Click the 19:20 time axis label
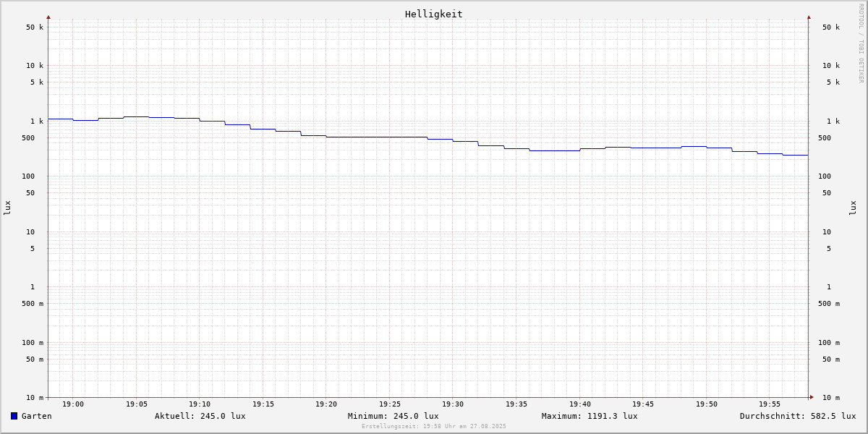This screenshot has height=434, width=868. tap(326, 404)
